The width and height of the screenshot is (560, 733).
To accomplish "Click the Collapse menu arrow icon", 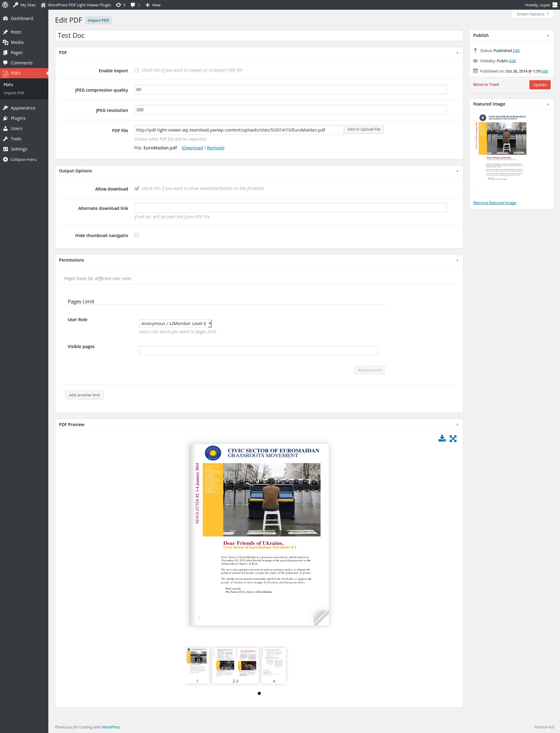I will click(x=5, y=159).
